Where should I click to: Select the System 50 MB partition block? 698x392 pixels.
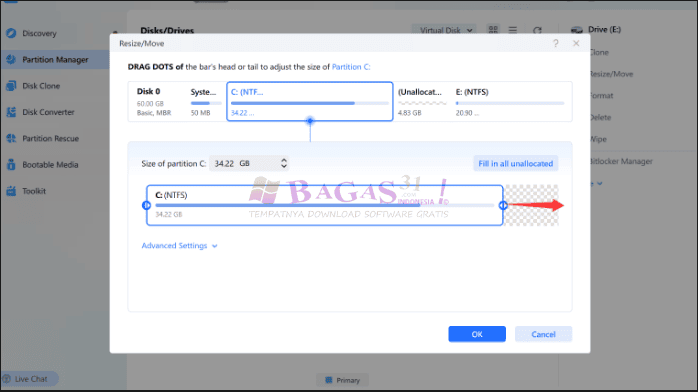click(206, 101)
